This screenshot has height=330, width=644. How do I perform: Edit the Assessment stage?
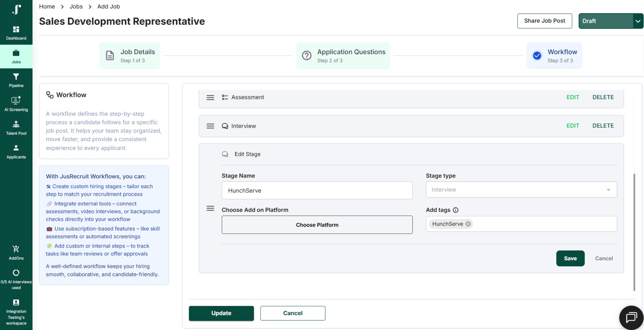click(573, 97)
